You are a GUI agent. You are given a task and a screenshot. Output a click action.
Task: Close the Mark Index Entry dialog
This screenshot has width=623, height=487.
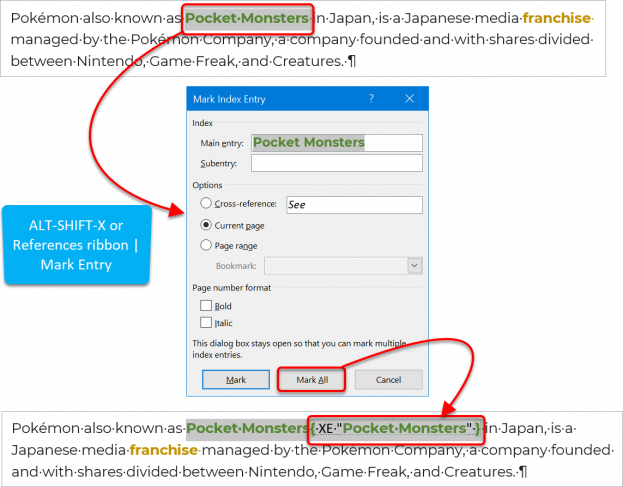[x=409, y=99]
